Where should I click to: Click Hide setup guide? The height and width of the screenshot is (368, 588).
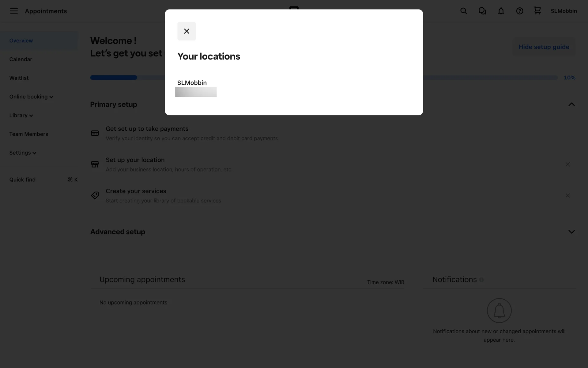(544, 47)
